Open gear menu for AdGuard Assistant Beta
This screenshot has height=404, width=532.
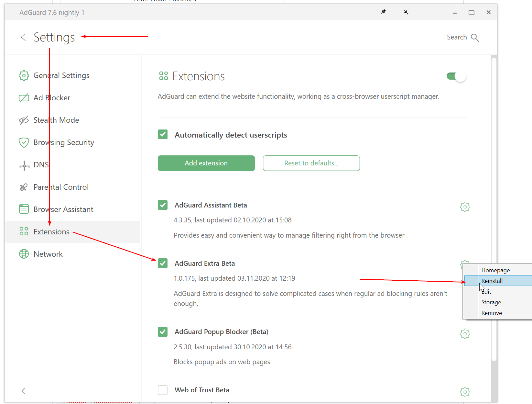pos(465,207)
